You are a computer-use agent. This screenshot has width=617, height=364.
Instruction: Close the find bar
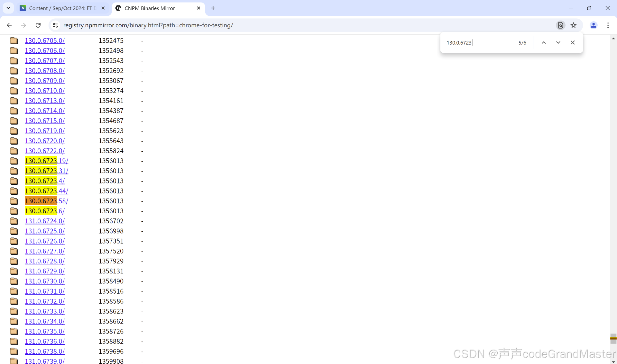click(x=573, y=42)
